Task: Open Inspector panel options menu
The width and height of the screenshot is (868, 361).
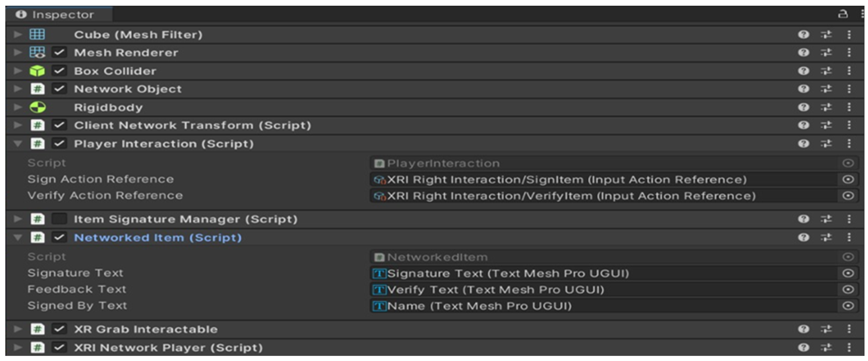Action: point(862,14)
